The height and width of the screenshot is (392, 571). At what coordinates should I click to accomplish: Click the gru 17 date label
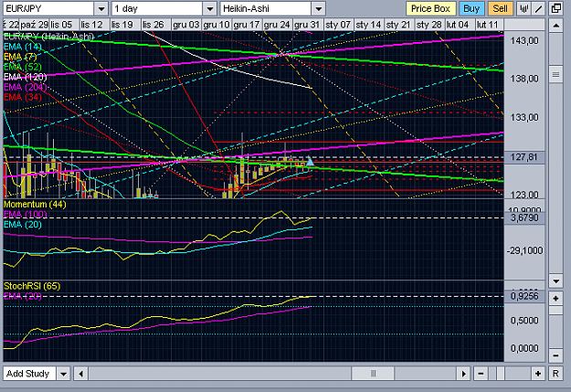247,25
